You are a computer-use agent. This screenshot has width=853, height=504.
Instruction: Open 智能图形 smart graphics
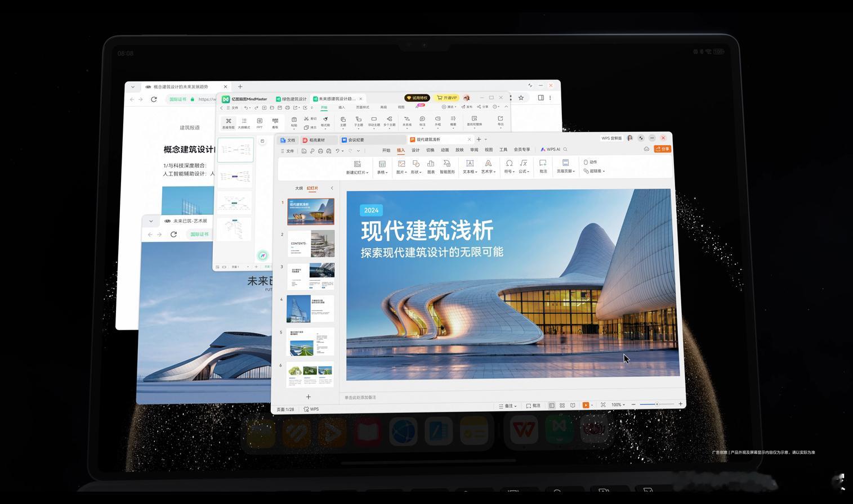447,167
